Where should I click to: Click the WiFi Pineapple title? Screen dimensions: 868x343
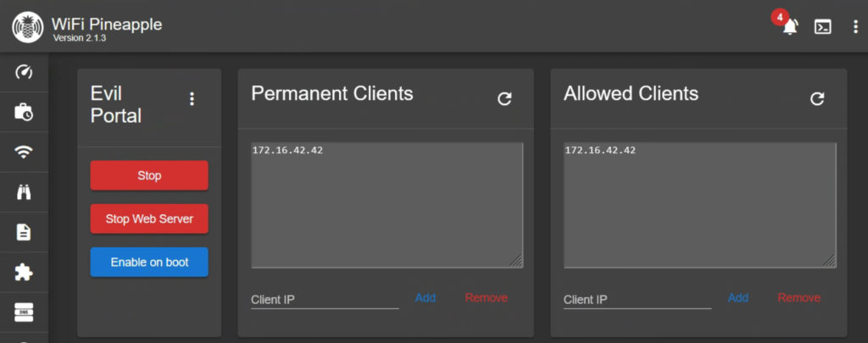point(107,25)
